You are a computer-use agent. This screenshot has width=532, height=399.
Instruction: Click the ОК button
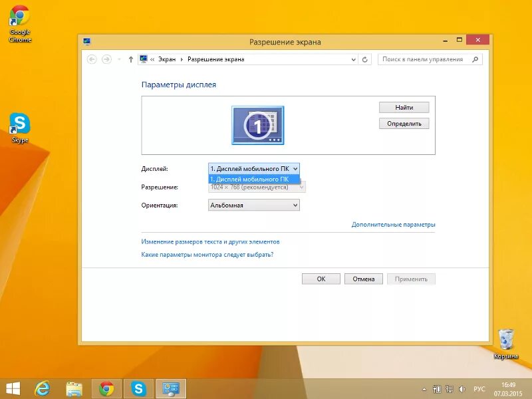[x=321, y=279]
